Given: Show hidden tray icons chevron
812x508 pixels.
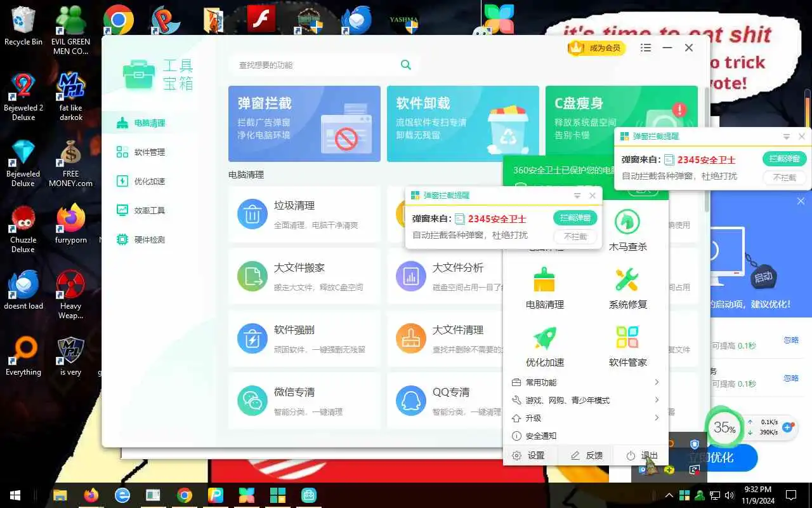Looking at the screenshot, I should [x=669, y=495].
